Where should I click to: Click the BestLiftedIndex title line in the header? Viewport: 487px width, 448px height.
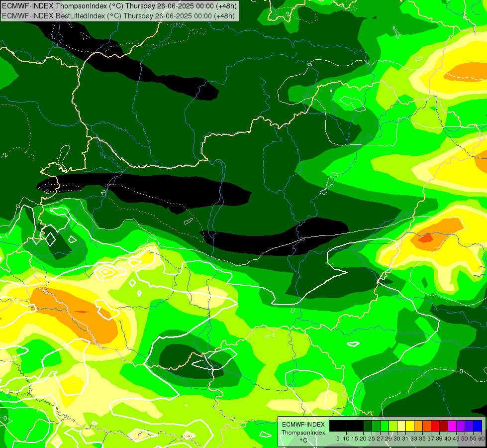pos(118,16)
